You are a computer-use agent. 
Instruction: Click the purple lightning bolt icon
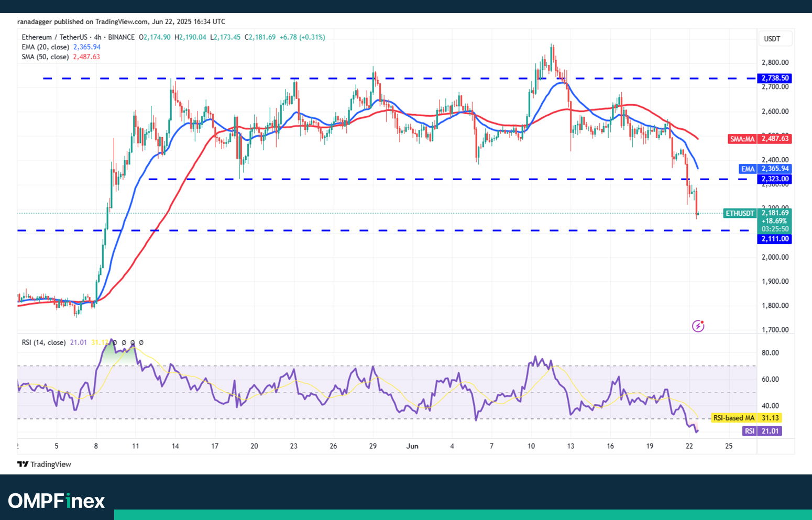[x=698, y=326]
